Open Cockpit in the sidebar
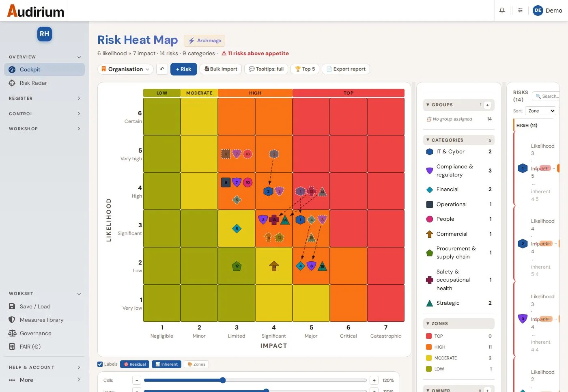This screenshot has width=568, height=392. point(45,69)
